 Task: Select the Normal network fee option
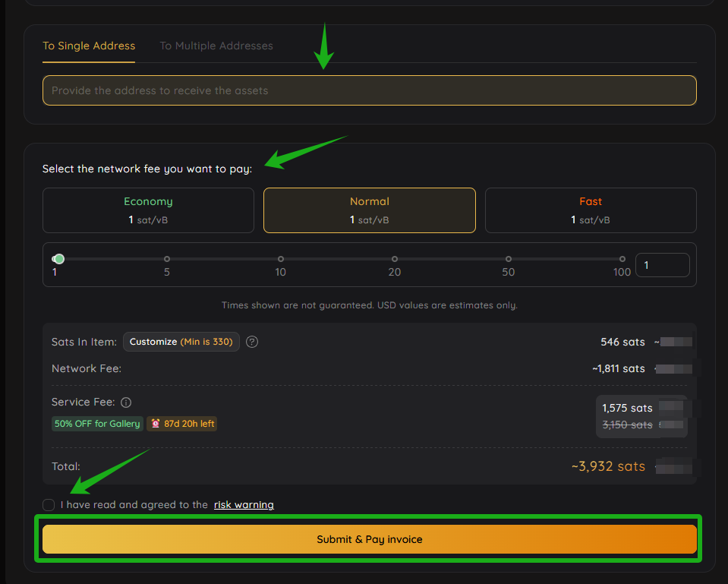point(370,210)
